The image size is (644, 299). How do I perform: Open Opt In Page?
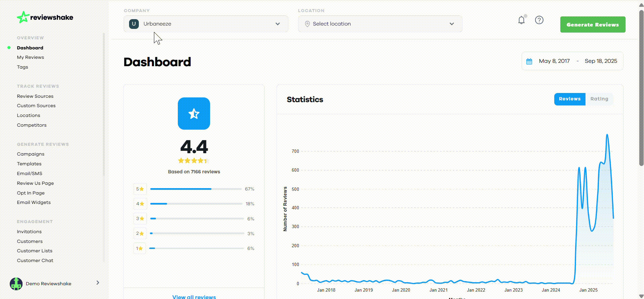tap(31, 193)
